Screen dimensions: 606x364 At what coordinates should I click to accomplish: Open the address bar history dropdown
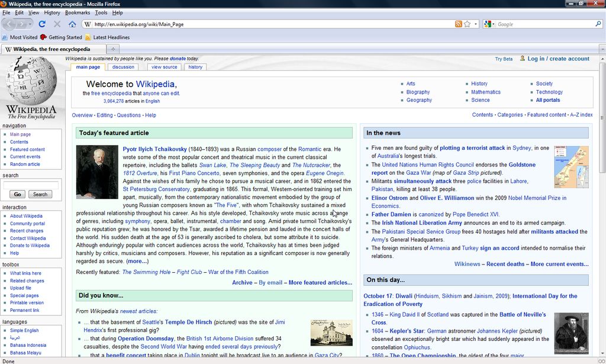(476, 24)
